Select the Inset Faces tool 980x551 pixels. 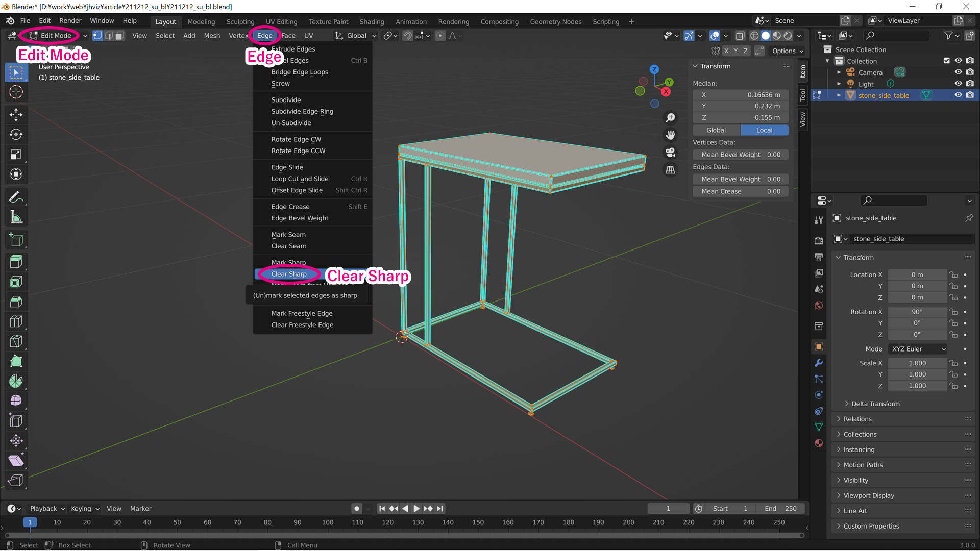point(16,282)
